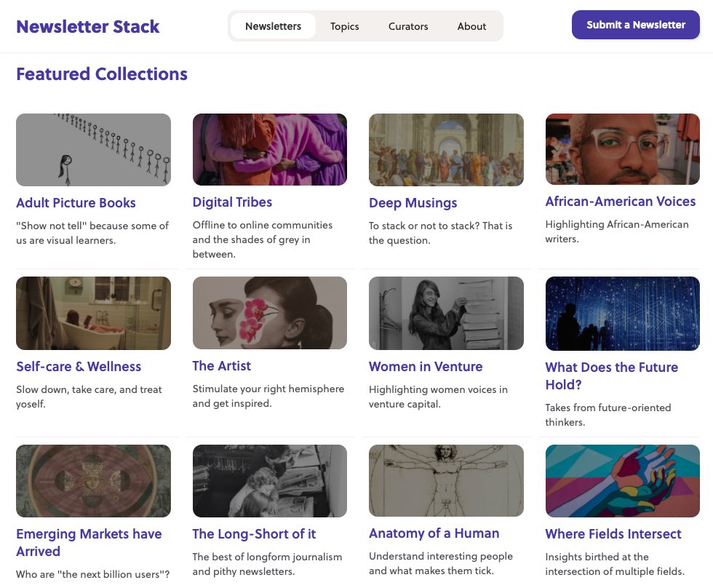Click the Digital Tribes cover image
The image size is (713, 588).
click(x=269, y=149)
